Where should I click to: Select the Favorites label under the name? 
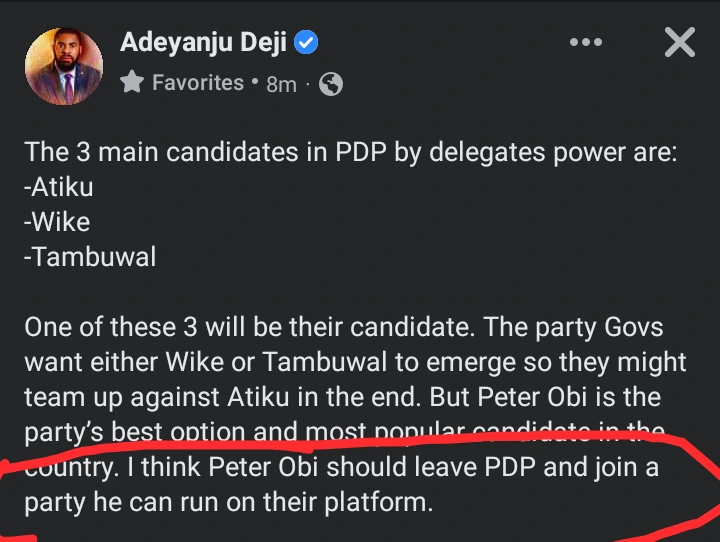197,83
